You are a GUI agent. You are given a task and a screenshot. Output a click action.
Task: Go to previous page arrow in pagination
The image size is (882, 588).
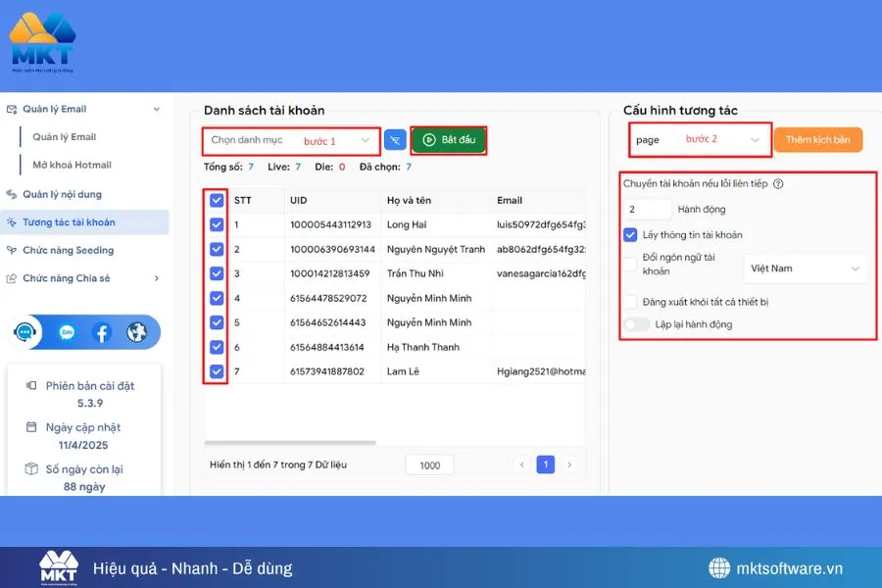[x=522, y=465]
